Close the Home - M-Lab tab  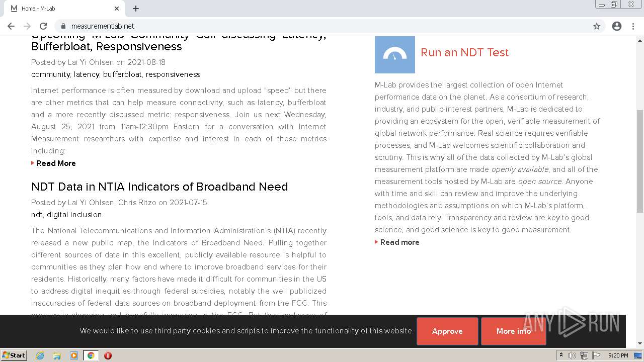click(x=117, y=9)
